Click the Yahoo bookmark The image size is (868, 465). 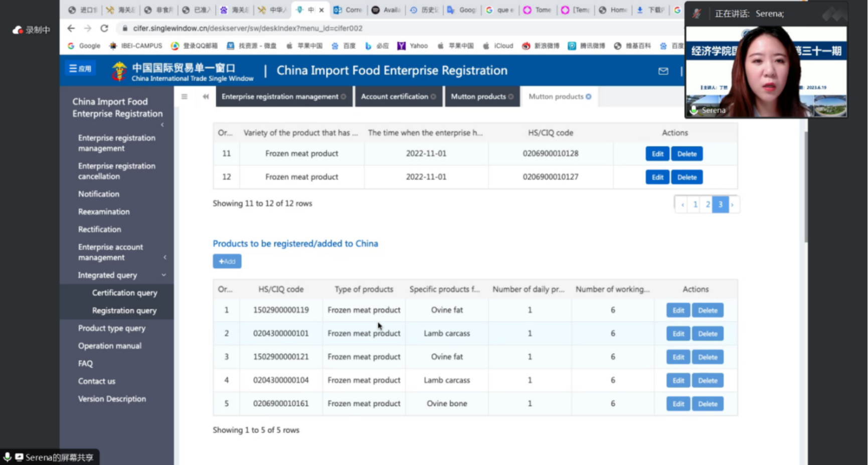[x=413, y=46]
